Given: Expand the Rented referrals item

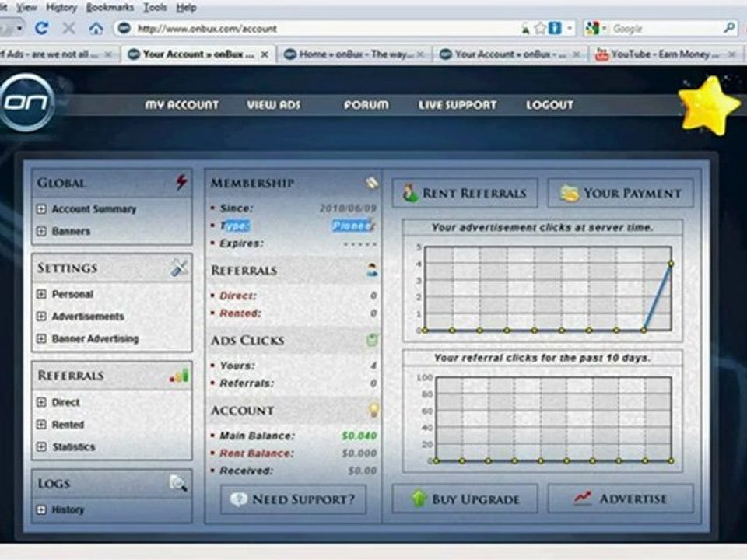Looking at the screenshot, I should point(41,425).
